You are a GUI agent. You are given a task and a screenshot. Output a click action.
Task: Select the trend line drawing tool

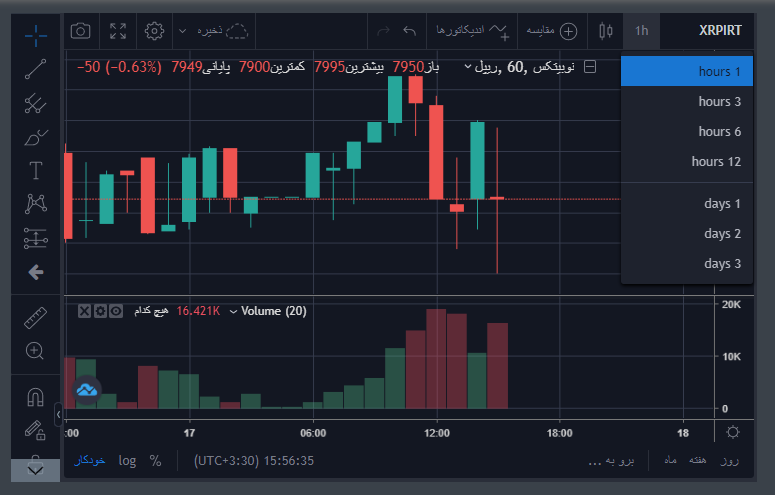click(x=36, y=70)
